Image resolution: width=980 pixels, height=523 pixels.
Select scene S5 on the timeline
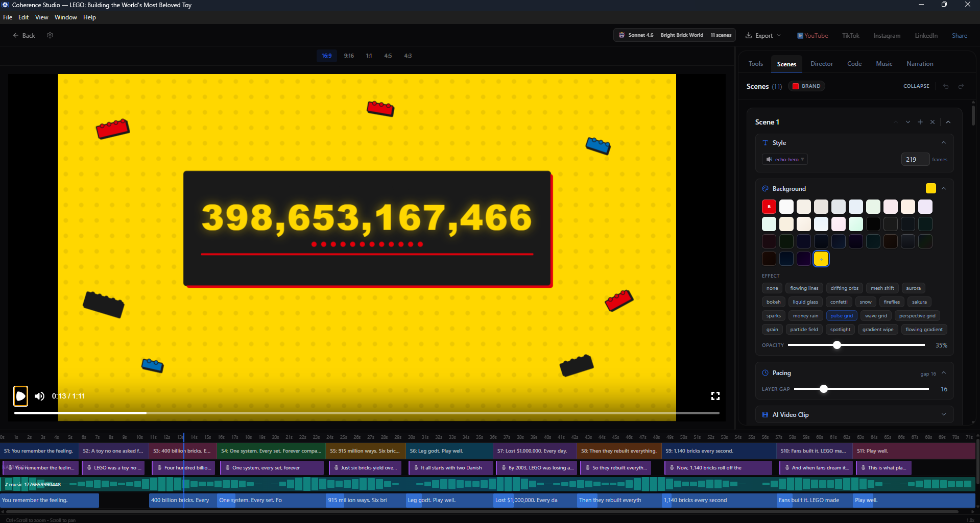[366, 451]
